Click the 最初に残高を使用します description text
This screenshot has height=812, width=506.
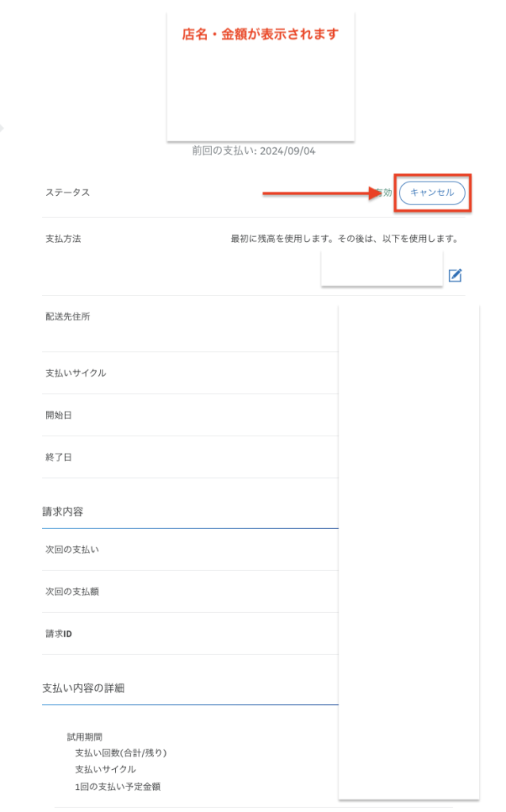pos(344,239)
